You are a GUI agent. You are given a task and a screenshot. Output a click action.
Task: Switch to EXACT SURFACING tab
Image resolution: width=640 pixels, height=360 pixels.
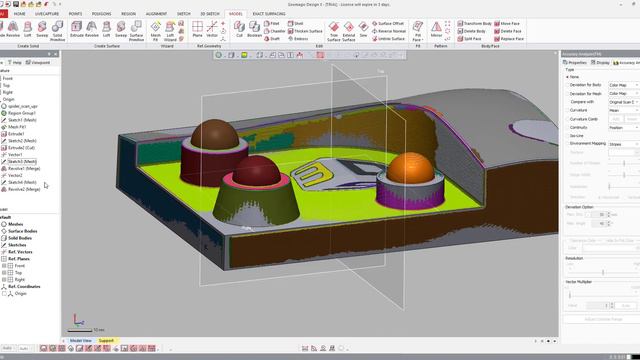(269, 13)
